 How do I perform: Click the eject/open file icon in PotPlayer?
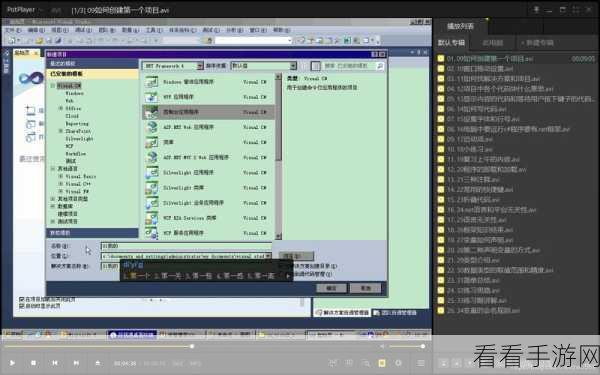click(x=98, y=363)
